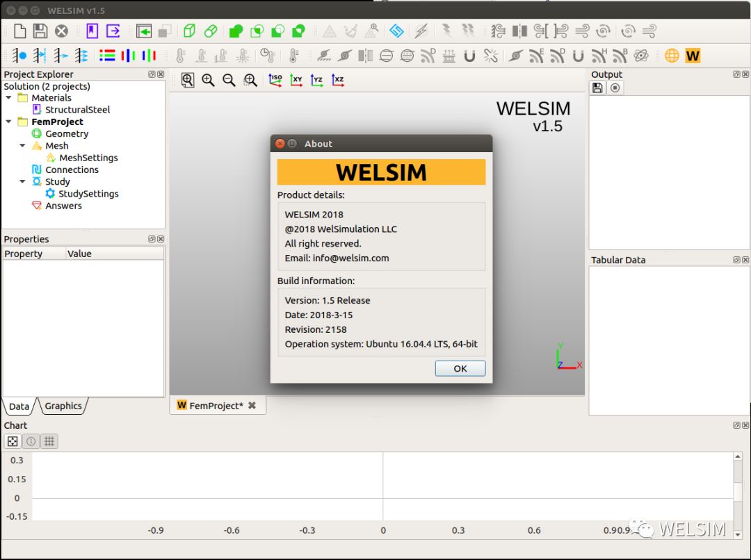Select the Geometry tree item
This screenshot has height=560, width=751.
[67, 133]
